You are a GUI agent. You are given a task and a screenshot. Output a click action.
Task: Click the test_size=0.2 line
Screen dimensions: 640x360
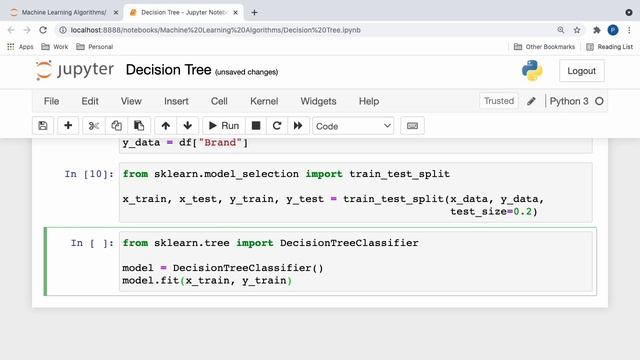coord(494,211)
